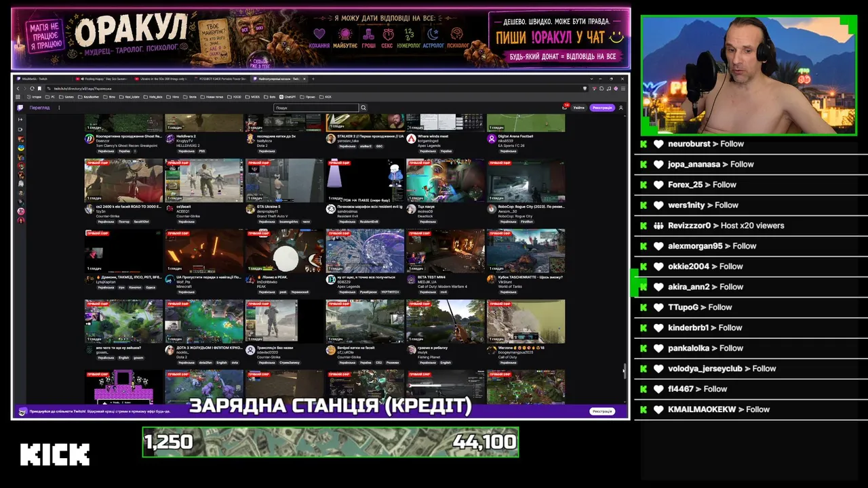This screenshot has width=868, height=488.
Task: Click VikStunt channel avatar
Action: point(492,280)
